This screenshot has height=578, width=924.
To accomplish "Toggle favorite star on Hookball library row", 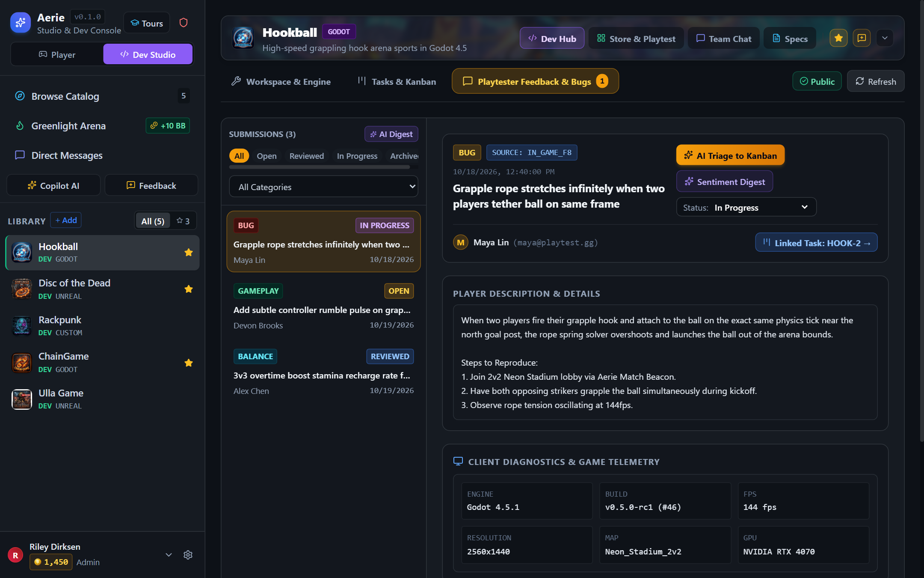I will [x=188, y=253].
